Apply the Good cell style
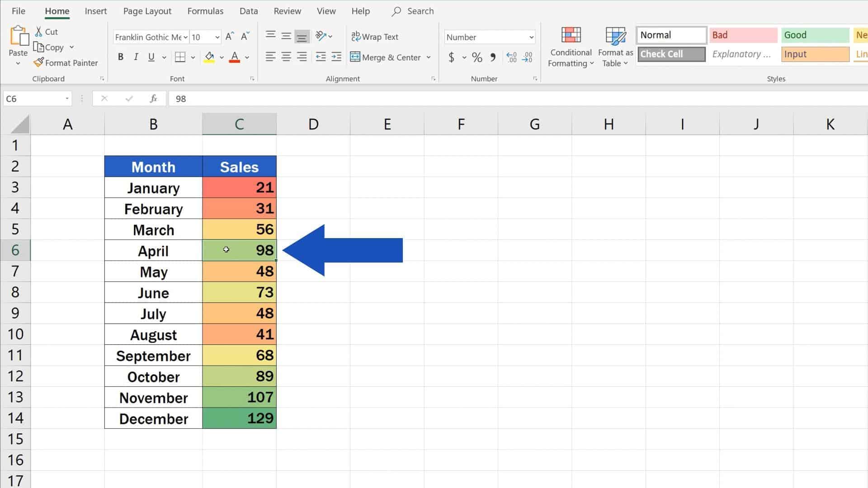The image size is (868, 488). [x=815, y=35]
